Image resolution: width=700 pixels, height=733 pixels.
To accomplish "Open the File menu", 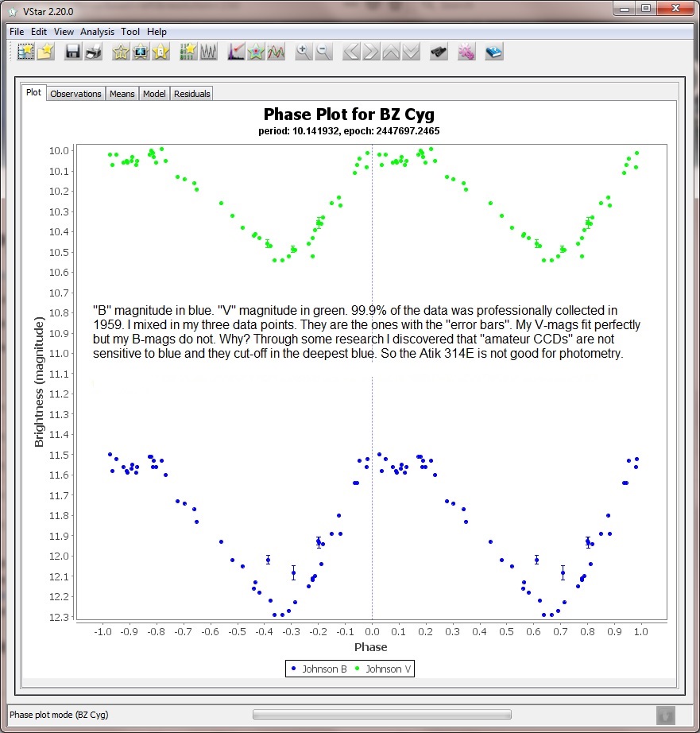I will click(x=17, y=32).
